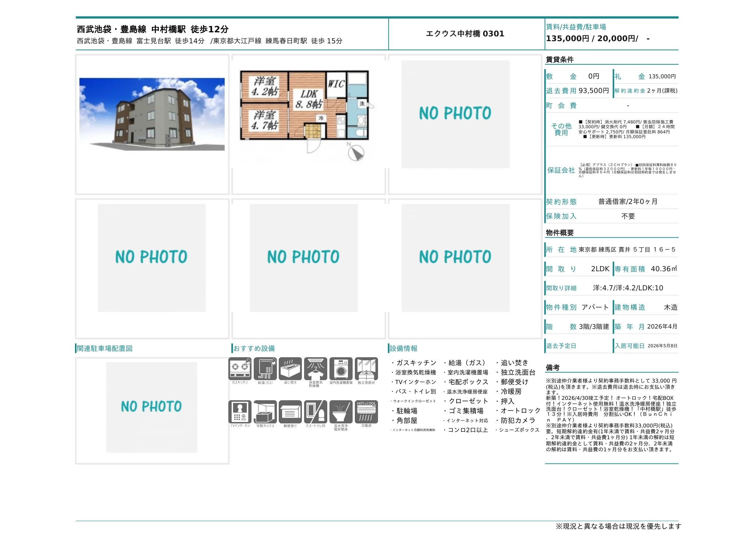Click the 独立洗面台 washstand icon
756x534 pixels.
366,368
